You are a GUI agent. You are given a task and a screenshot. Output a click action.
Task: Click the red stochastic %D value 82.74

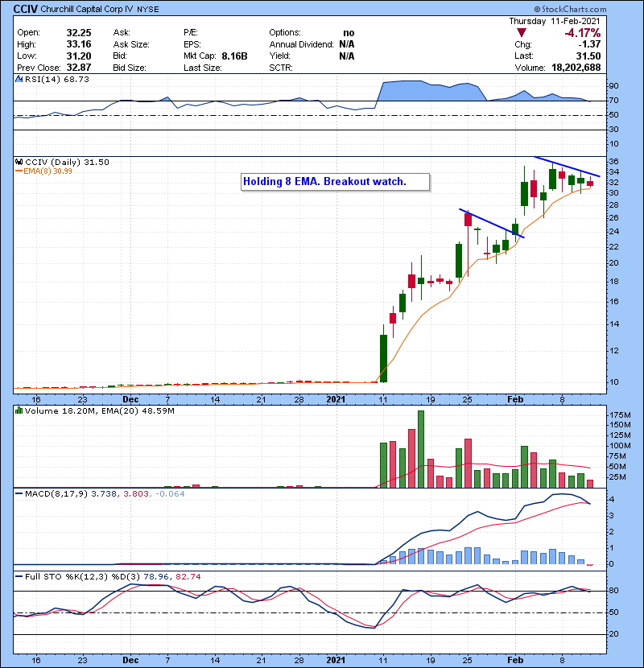point(188,577)
